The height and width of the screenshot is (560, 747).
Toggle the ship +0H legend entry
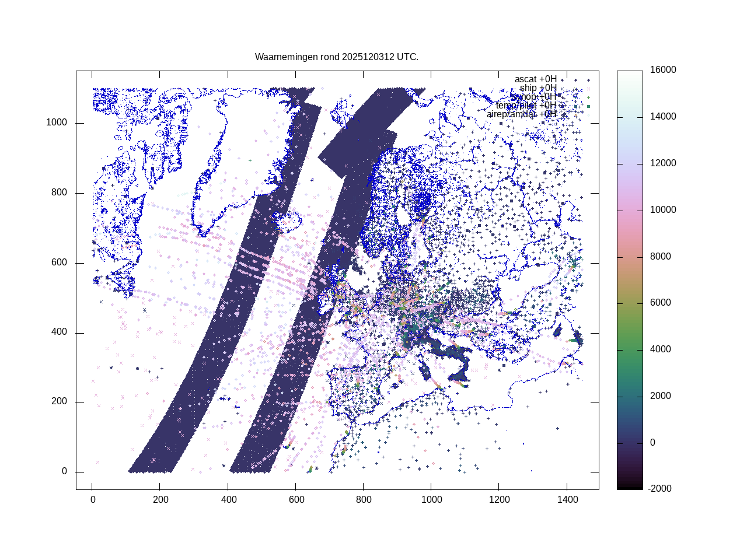click(538, 88)
